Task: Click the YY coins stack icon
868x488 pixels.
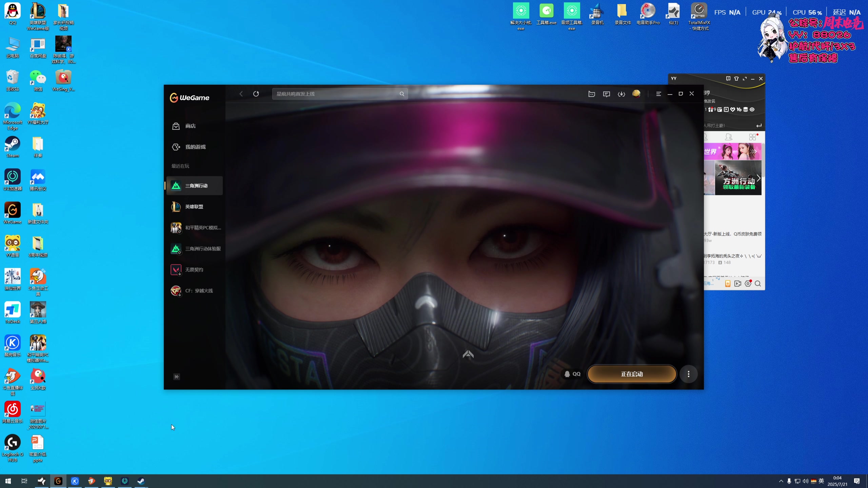Action: 746,109
